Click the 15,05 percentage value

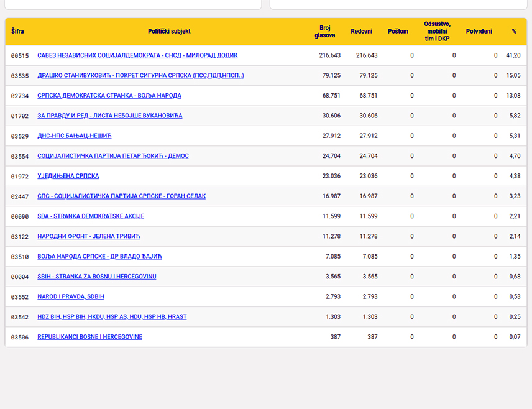[513, 75]
